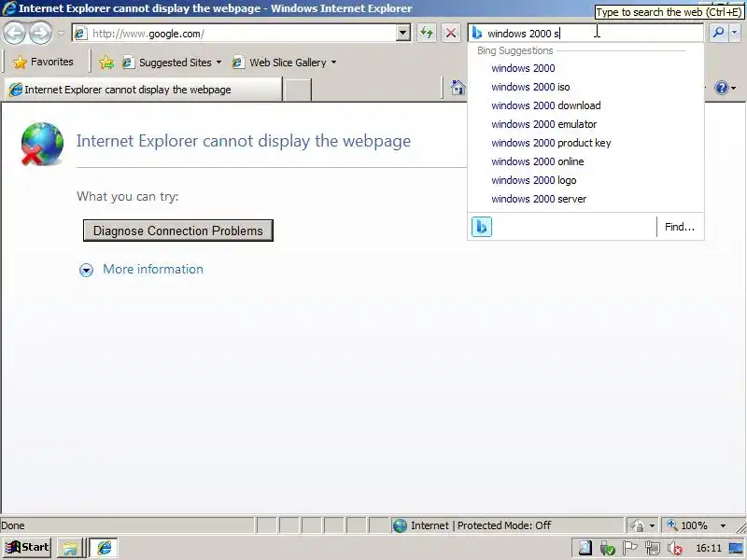The width and height of the screenshot is (747, 560).
Task: Choose suggestion 'windows 2000 logo'
Action: tap(533, 180)
